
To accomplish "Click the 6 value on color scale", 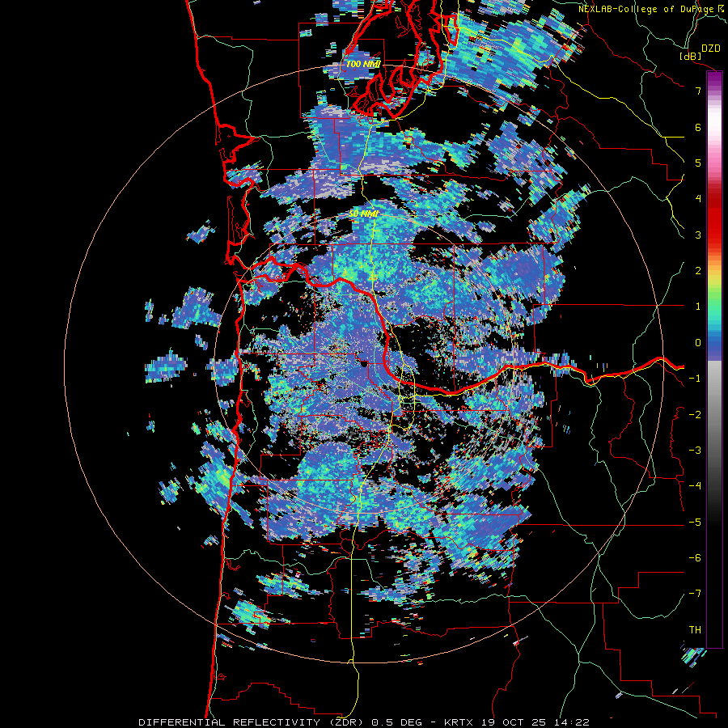I will (698, 127).
